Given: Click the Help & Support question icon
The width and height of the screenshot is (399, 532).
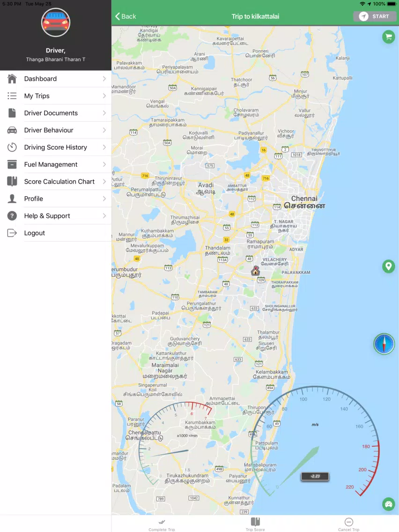Looking at the screenshot, I should click(x=12, y=216).
